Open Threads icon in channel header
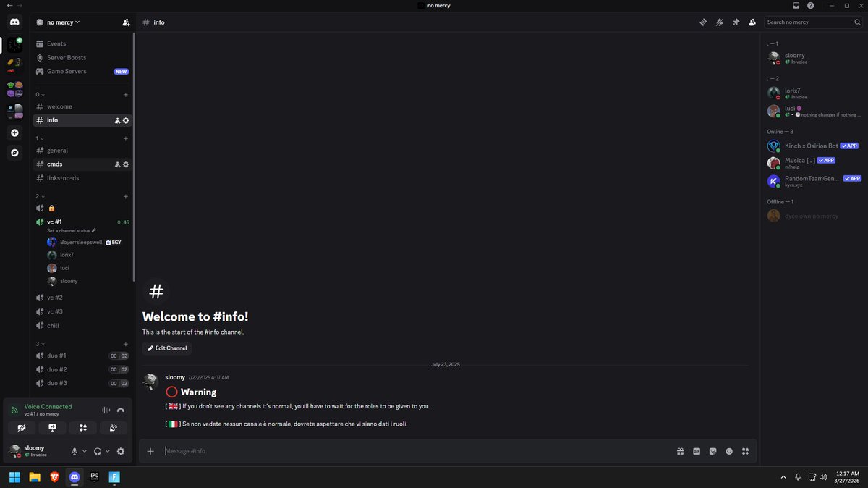Viewport: 868px width, 488px height. (x=703, y=22)
